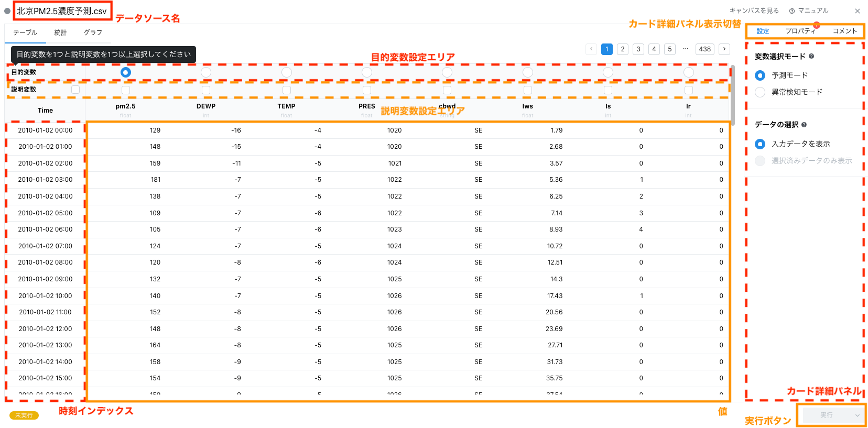Click the TEMP column header
The width and height of the screenshot is (868, 428).
click(287, 106)
